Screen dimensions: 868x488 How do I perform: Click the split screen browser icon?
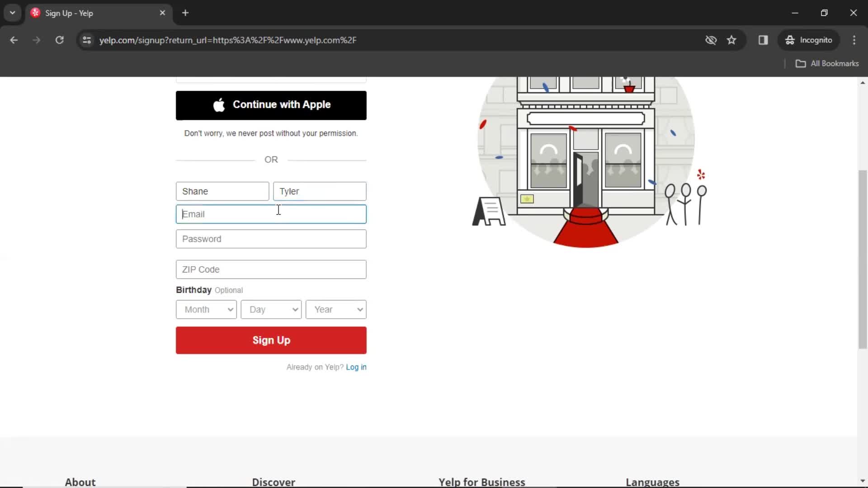pos(763,40)
